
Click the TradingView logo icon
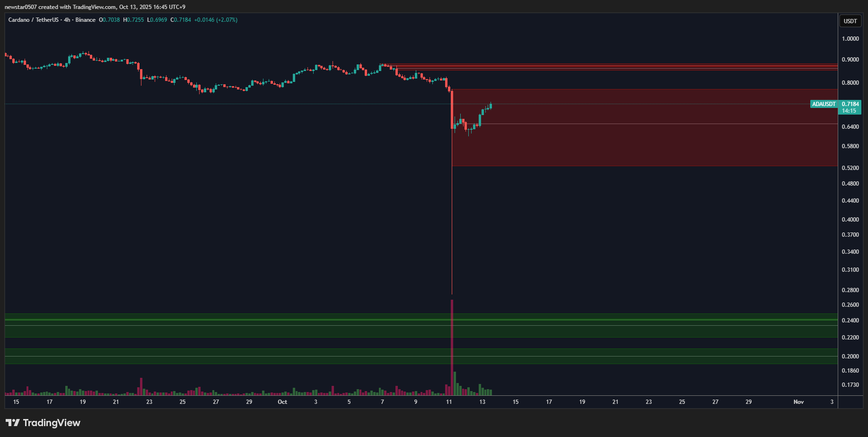[13, 423]
